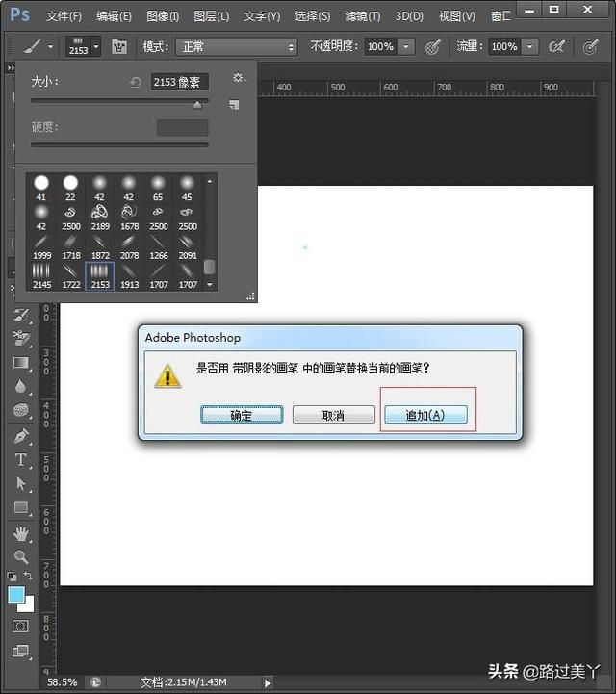Expand collapsed toolbar double arrows

11,68
